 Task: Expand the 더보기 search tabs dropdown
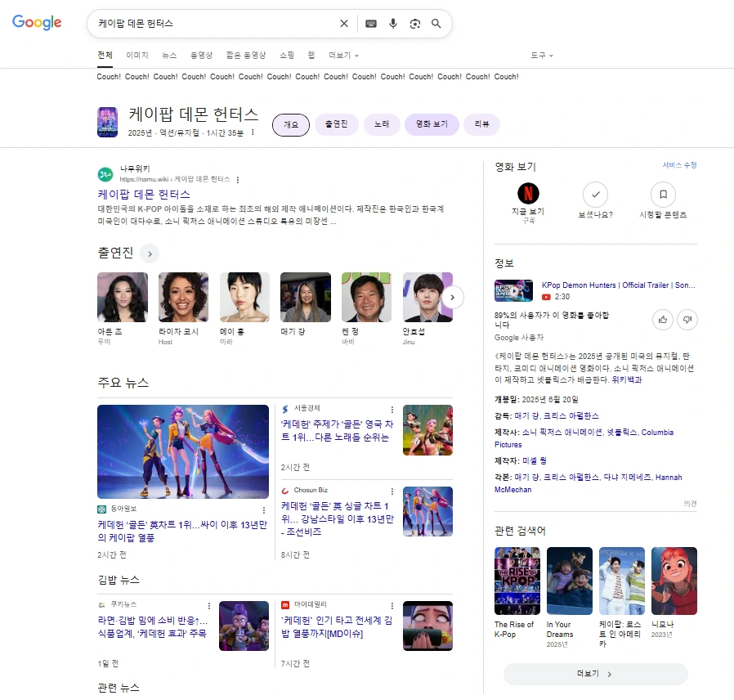click(x=343, y=56)
